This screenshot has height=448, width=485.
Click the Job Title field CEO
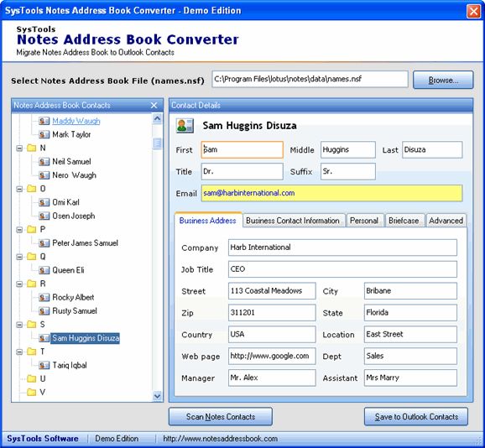pyautogui.click(x=342, y=269)
